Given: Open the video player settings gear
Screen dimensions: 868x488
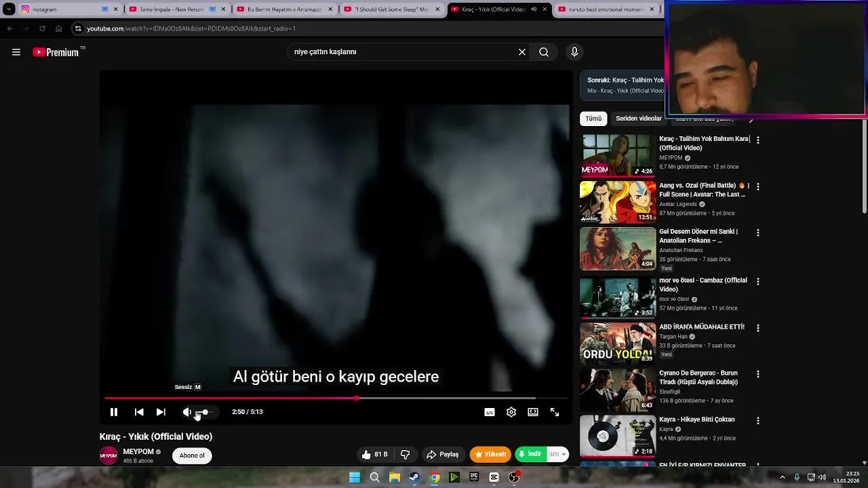Looking at the screenshot, I should 511,412.
